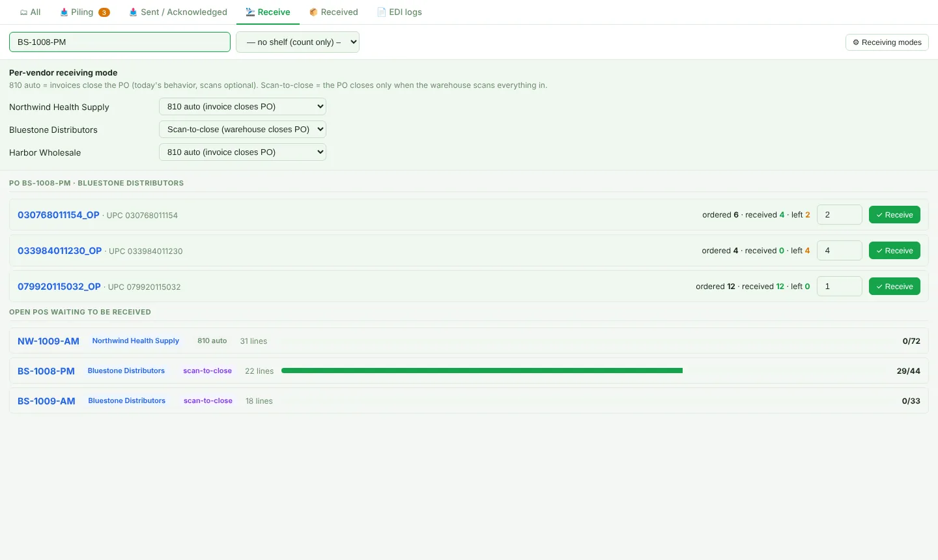Open Northwind Health Supply receiving mode dropdown
Image resolution: width=938 pixels, height=560 pixels.
coord(242,106)
